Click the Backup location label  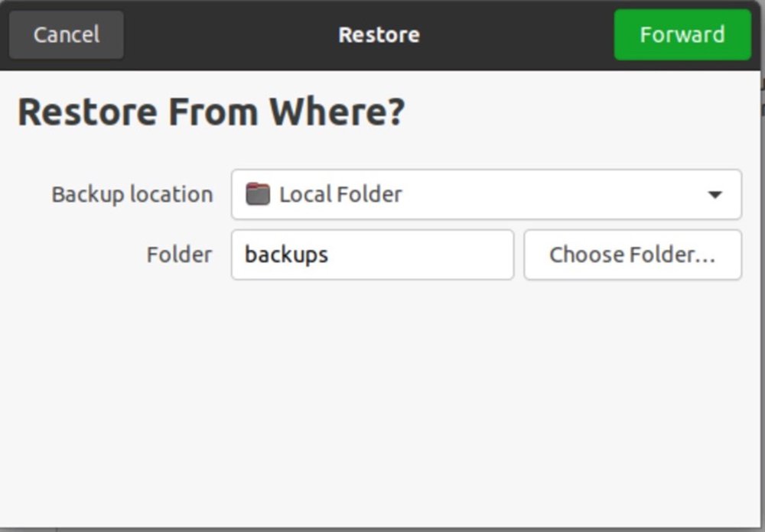click(132, 194)
